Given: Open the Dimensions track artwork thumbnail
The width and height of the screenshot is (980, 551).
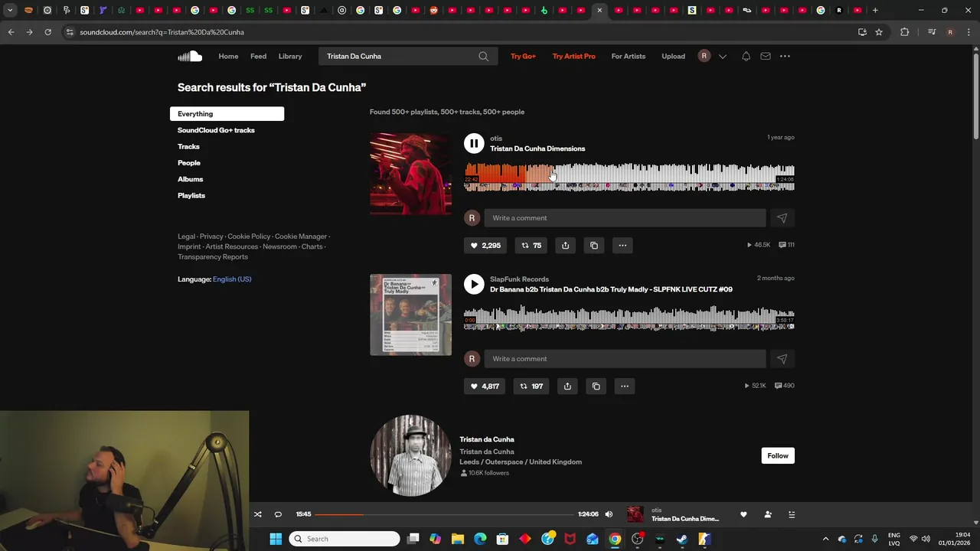Looking at the screenshot, I should tap(410, 174).
